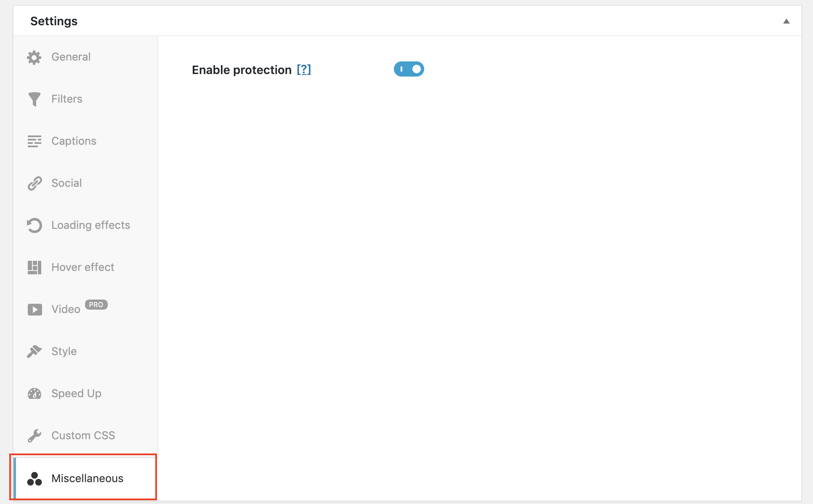Click the Social link icon
The height and width of the screenshot is (504, 813).
coord(35,183)
